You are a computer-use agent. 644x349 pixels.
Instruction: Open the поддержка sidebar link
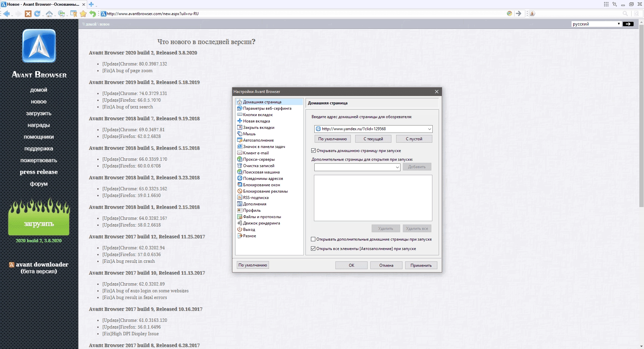tap(39, 149)
